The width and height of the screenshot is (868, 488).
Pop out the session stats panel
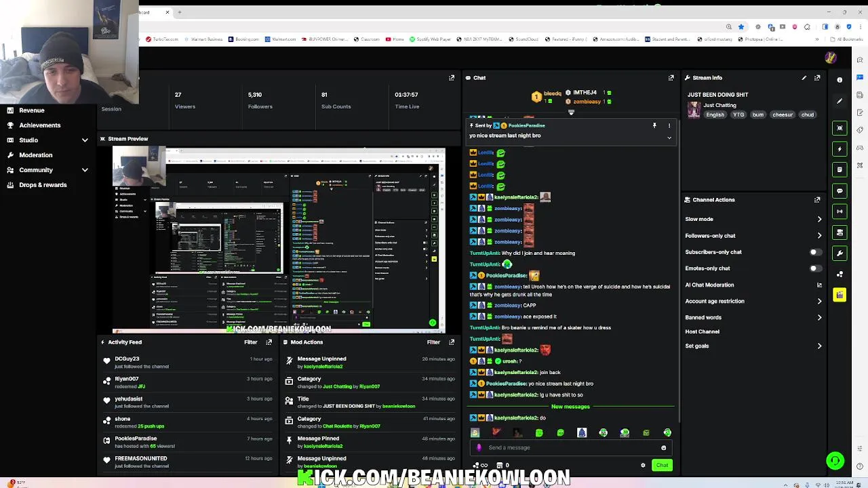coord(452,78)
